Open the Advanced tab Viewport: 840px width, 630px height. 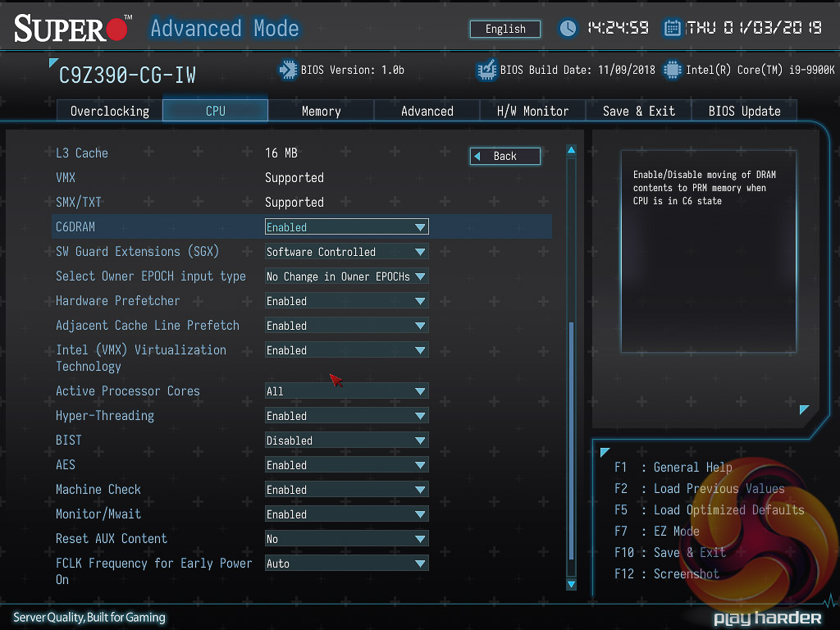pyautogui.click(x=427, y=111)
